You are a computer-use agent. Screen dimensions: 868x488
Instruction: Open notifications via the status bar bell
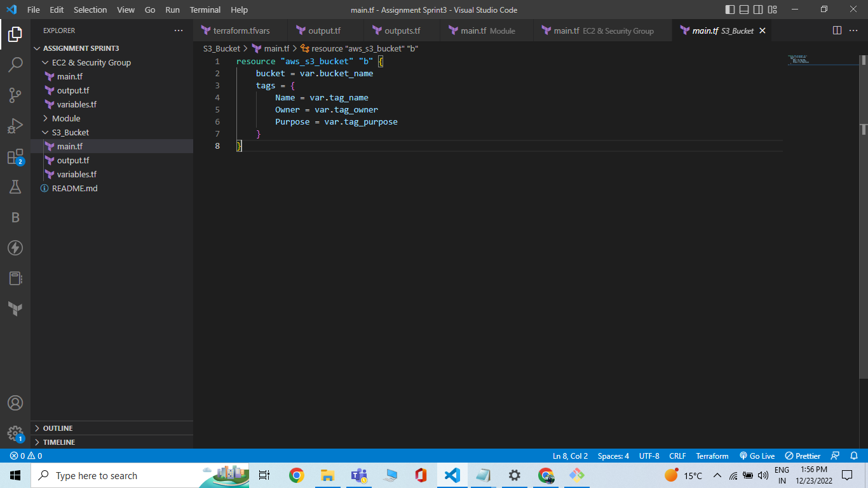point(853,456)
